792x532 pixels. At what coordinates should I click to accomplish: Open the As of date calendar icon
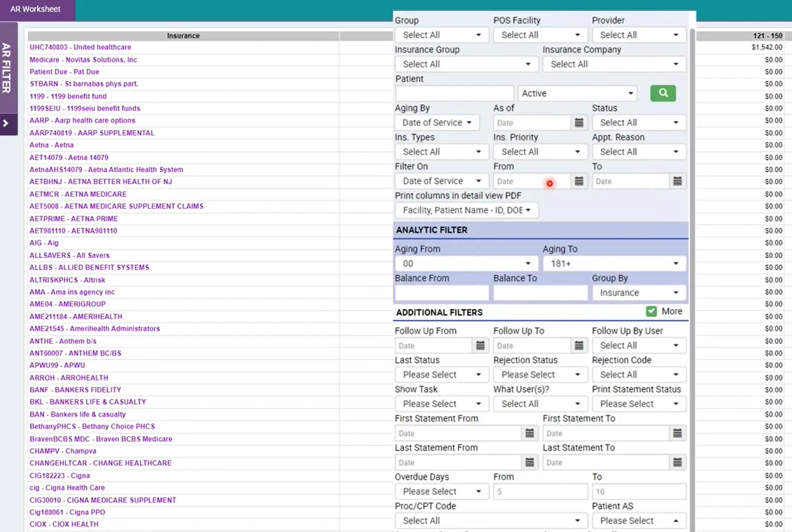pos(579,122)
